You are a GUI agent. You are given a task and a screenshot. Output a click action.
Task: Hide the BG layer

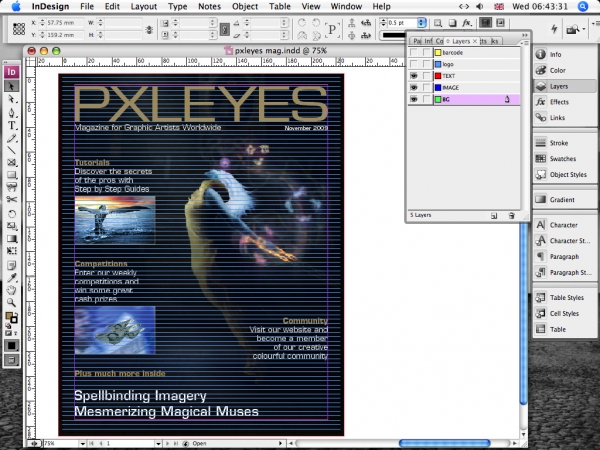click(x=414, y=99)
